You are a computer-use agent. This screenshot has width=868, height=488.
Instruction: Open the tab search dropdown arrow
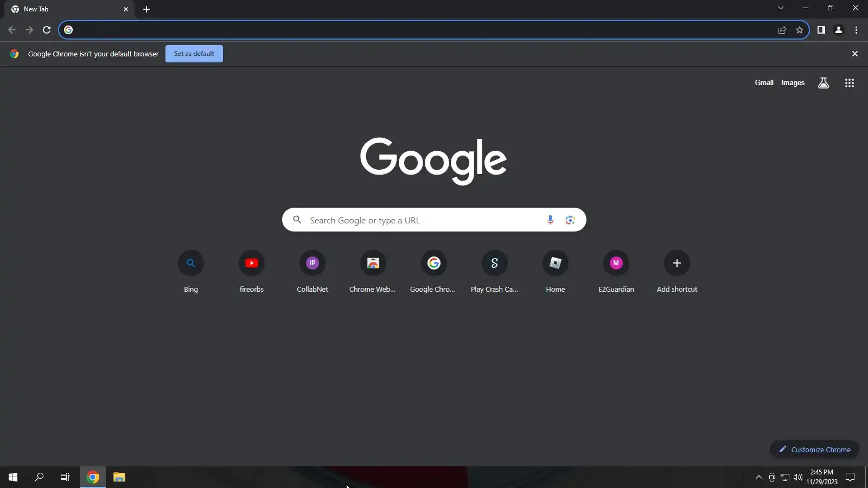coord(781,8)
